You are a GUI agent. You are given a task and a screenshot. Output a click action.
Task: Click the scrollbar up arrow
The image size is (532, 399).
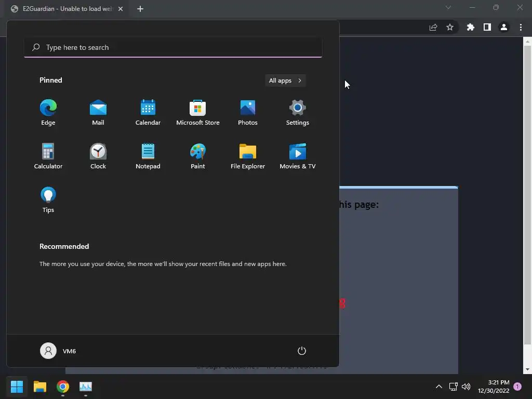(x=527, y=41)
